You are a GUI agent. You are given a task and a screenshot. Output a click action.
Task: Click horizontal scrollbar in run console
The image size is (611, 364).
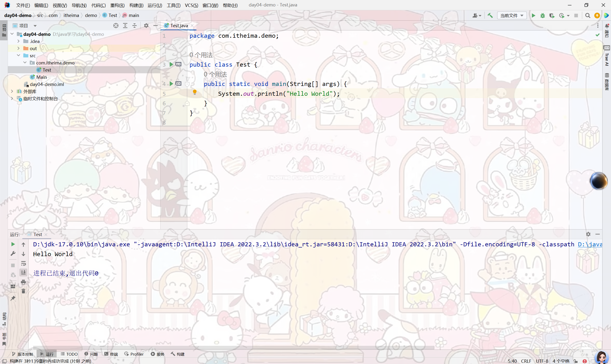click(x=233, y=348)
